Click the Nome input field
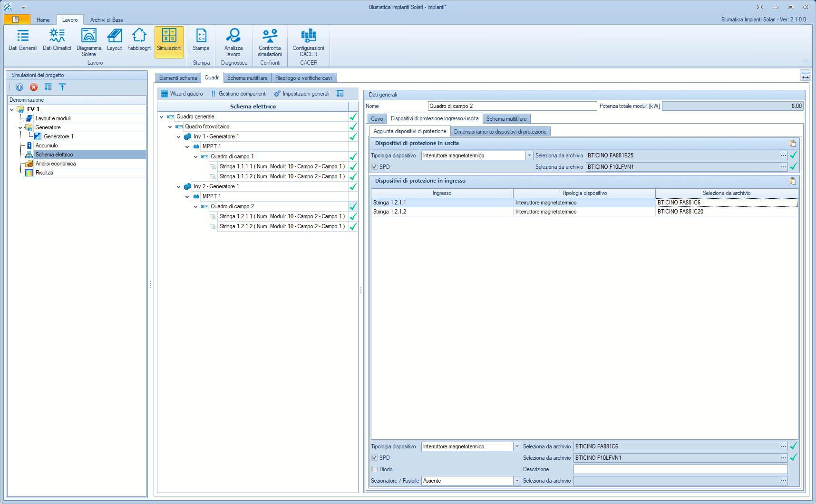Viewport: 816px width, 504px height. pyautogui.click(x=512, y=106)
